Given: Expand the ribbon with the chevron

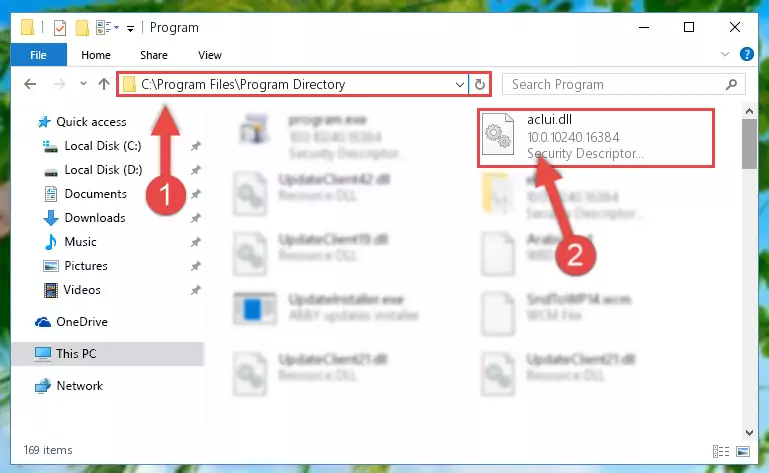Looking at the screenshot, I should 725,54.
